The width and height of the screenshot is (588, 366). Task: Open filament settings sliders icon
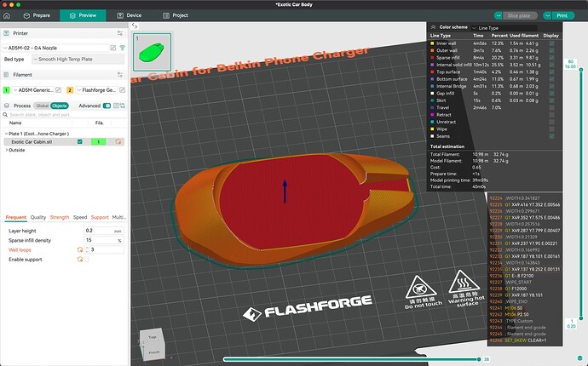(x=120, y=75)
